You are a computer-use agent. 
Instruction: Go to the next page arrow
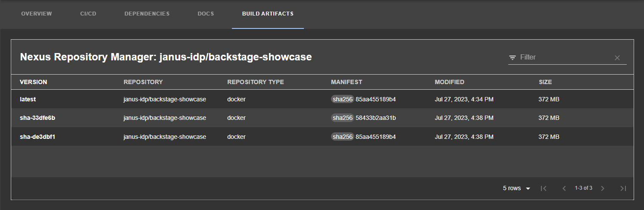[603, 188]
